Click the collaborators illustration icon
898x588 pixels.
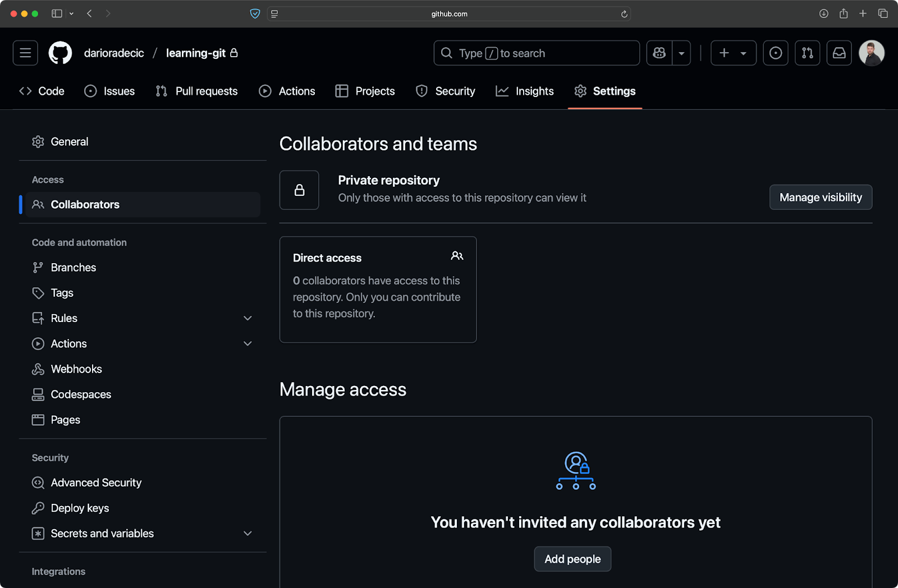click(x=576, y=471)
